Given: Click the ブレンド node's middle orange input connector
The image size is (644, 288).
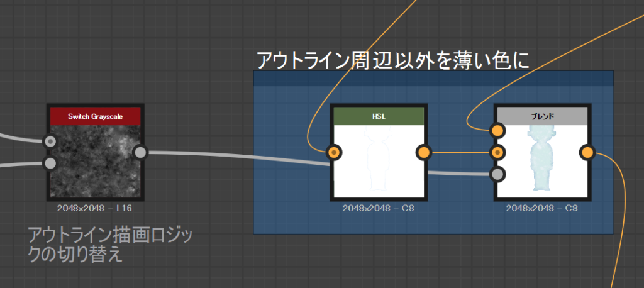Looking at the screenshot, I should click(497, 152).
